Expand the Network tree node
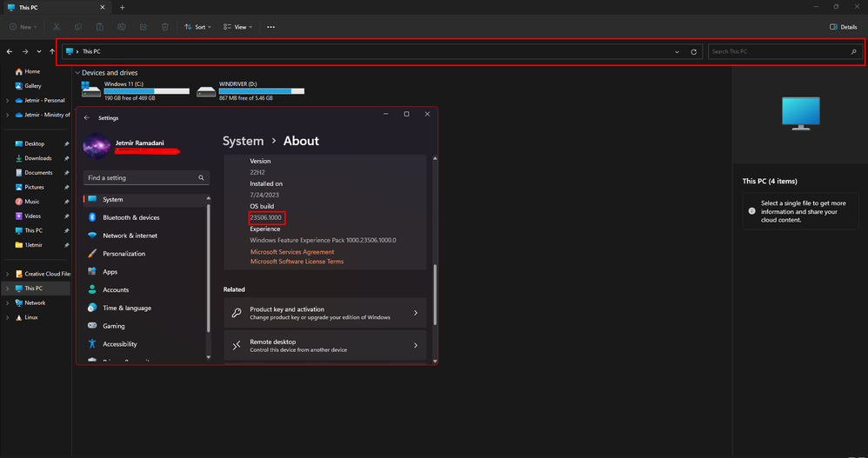This screenshot has height=458, width=868. pos(7,303)
